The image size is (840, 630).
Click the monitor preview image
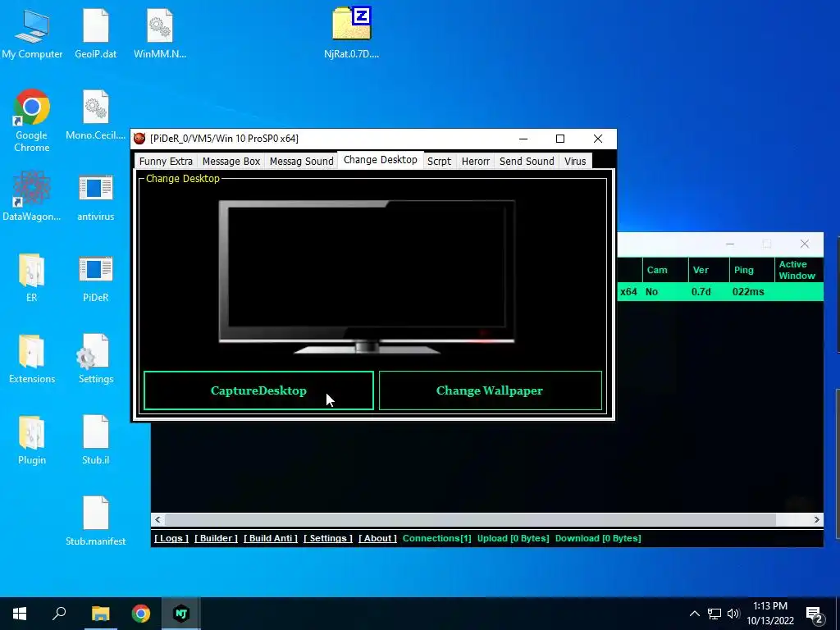click(367, 276)
